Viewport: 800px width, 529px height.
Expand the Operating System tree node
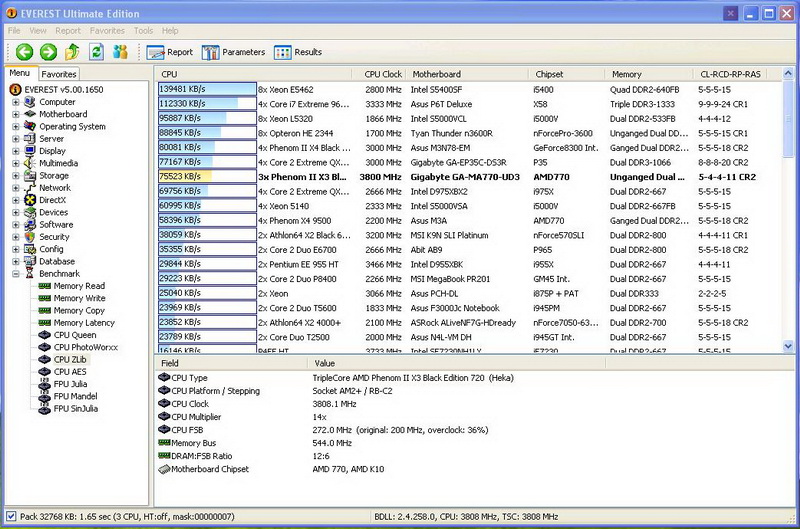[x=15, y=127]
